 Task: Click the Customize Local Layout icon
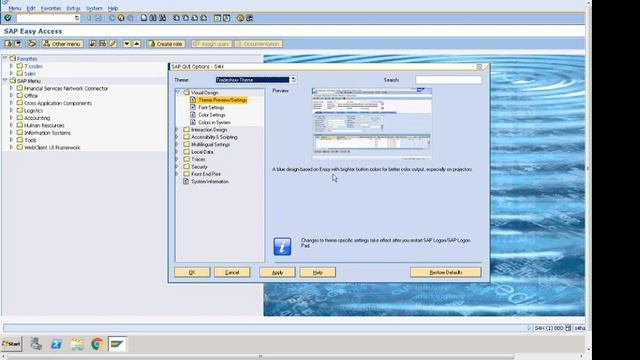(x=249, y=18)
